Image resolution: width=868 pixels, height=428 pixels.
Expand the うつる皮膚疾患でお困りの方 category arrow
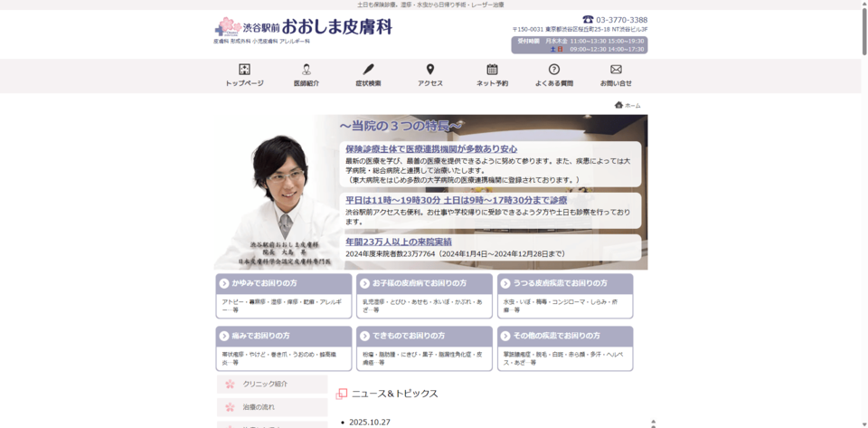pos(505,283)
